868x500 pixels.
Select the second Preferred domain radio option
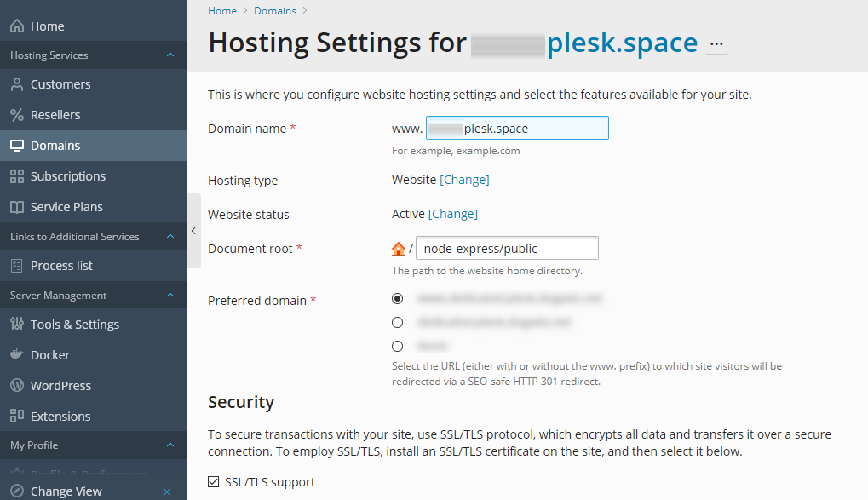click(x=398, y=322)
